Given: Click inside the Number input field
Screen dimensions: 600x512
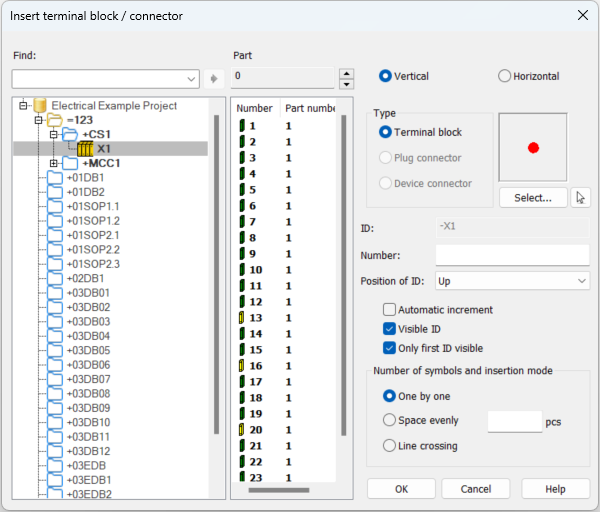Looking at the screenshot, I should (x=512, y=255).
